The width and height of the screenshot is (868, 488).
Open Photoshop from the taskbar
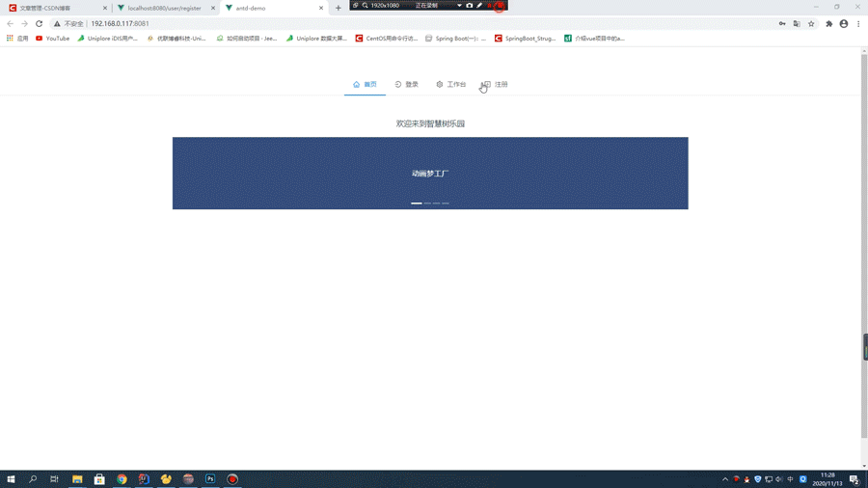[x=210, y=479]
